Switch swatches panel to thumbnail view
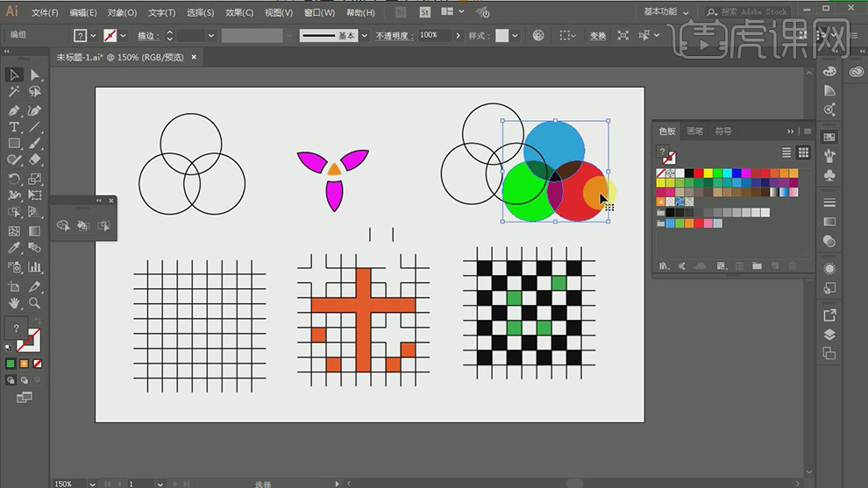Screen dimensions: 868x488 point(803,152)
